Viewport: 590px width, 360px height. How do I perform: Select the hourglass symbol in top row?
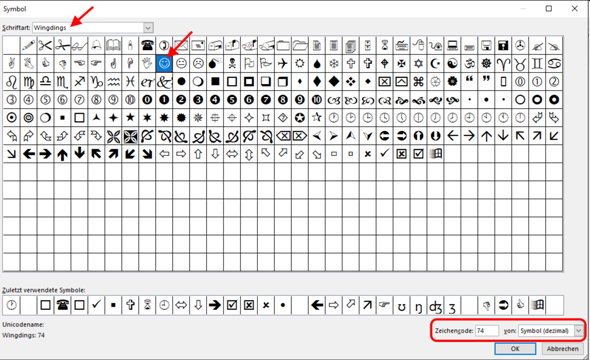tap(385, 46)
